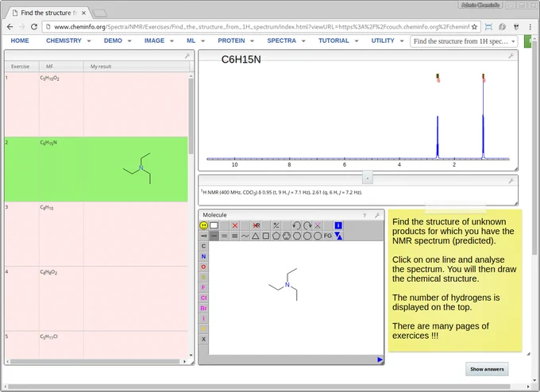Select the octagon eight-membered ring tool
The image size is (540, 392).
318,236
